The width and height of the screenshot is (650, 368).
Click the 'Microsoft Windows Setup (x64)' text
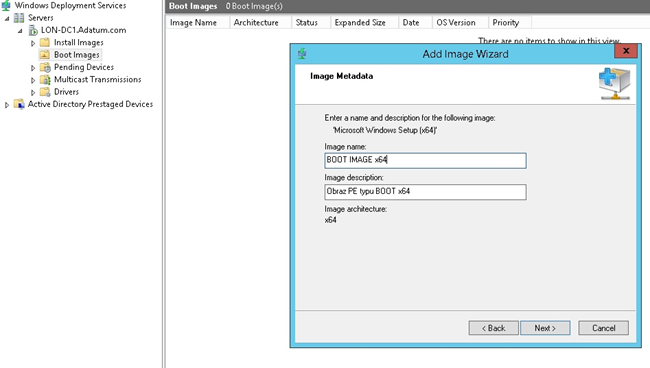(x=385, y=130)
